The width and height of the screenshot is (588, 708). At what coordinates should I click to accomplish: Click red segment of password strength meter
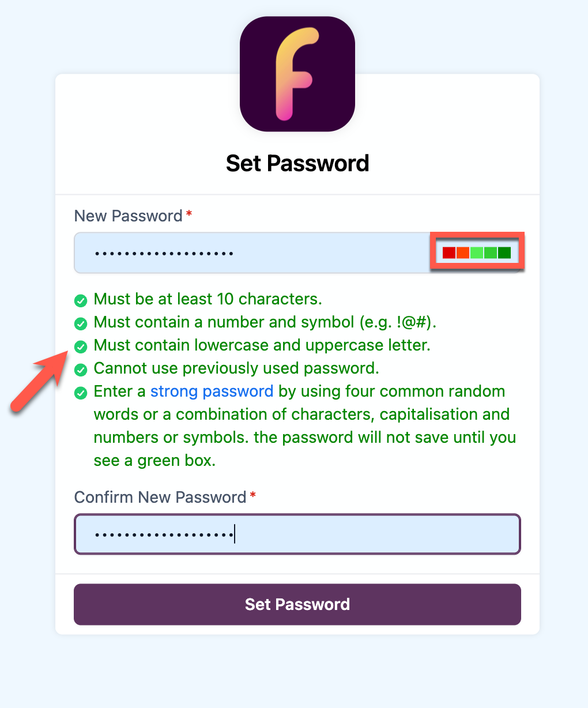coord(449,253)
